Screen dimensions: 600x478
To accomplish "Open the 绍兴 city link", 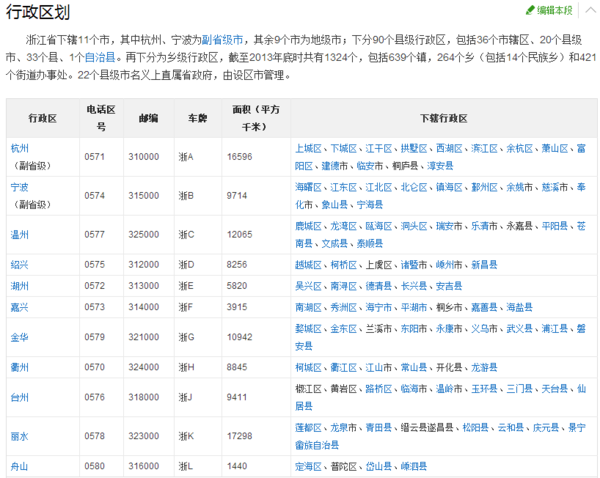I will click(20, 265).
